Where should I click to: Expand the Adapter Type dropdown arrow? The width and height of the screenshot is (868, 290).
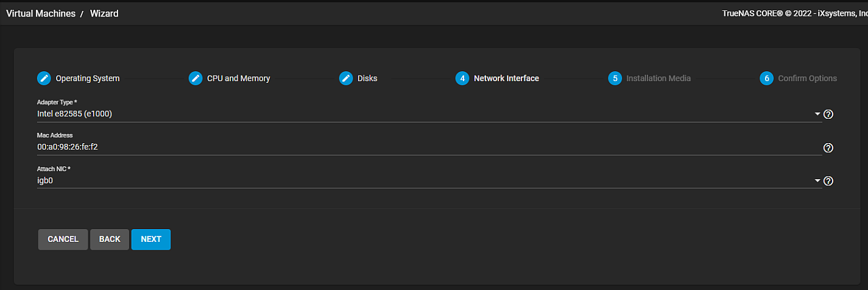click(x=817, y=114)
